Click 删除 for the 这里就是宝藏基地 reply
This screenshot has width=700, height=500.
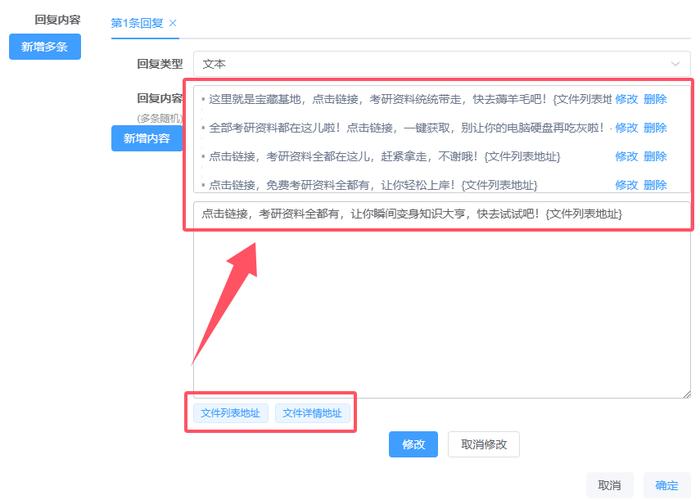(655, 99)
